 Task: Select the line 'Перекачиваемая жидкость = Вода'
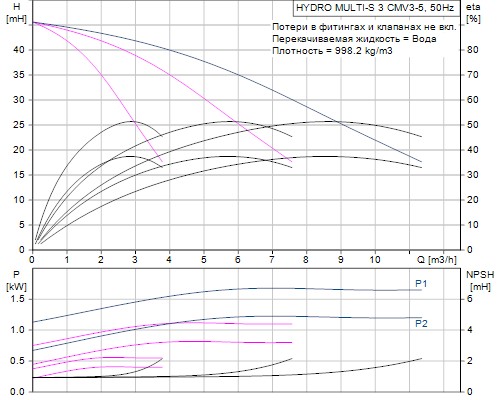pos(354,39)
